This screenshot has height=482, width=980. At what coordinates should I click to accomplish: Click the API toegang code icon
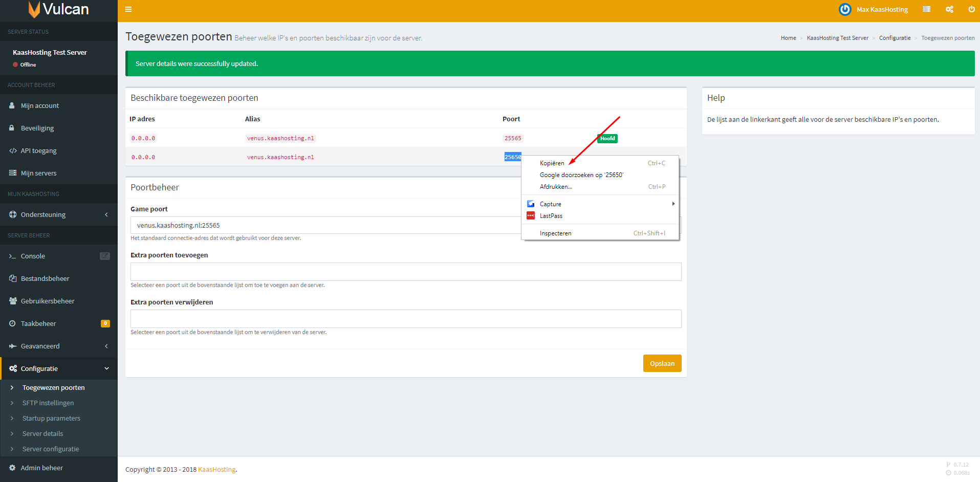pyautogui.click(x=13, y=150)
